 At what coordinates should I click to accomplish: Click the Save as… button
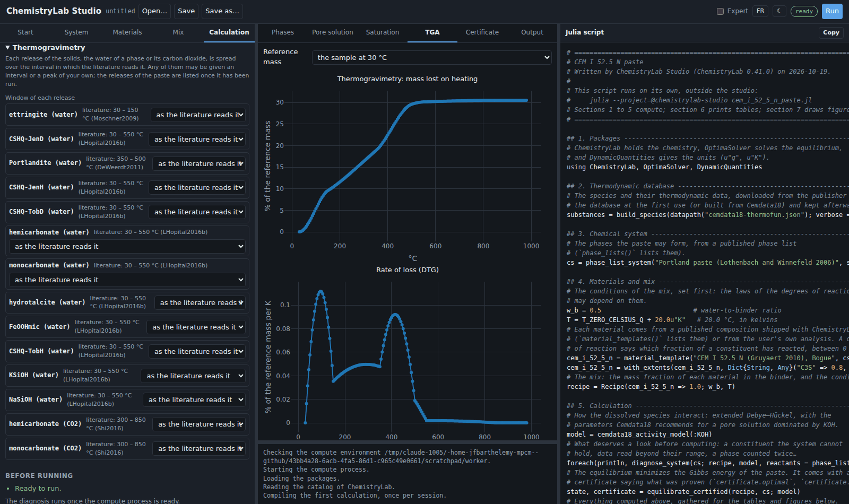(x=222, y=11)
